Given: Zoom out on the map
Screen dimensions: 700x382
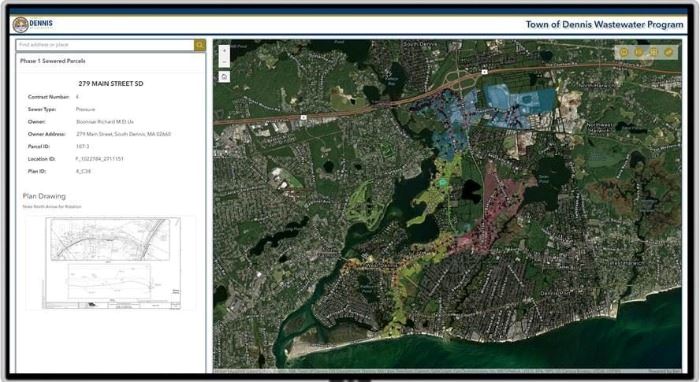Looking at the screenshot, I should click(x=224, y=62).
